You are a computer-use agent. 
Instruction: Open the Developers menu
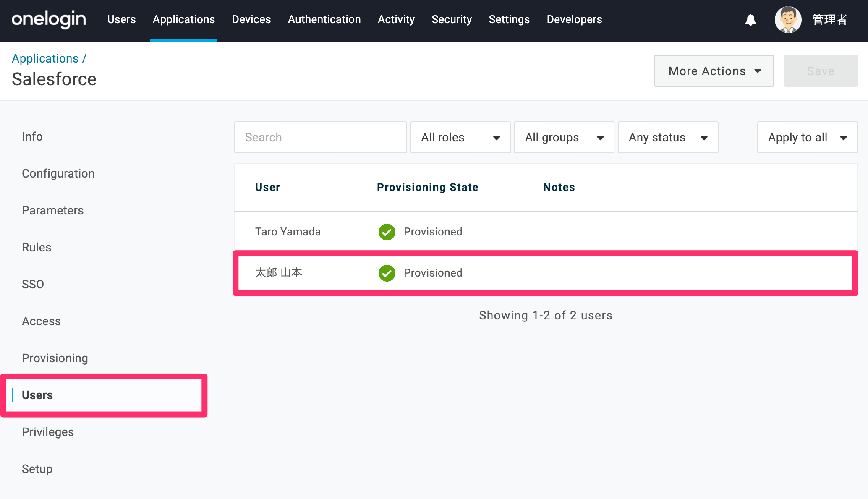pos(574,19)
